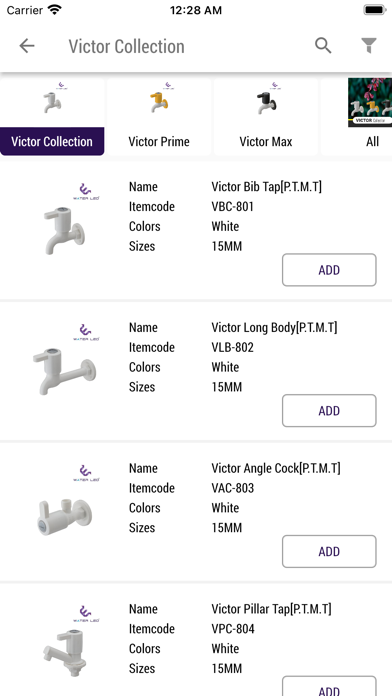This screenshot has width=392, height=696.
Task: Select the Victor Collection tab
Action: click(52, 142)
